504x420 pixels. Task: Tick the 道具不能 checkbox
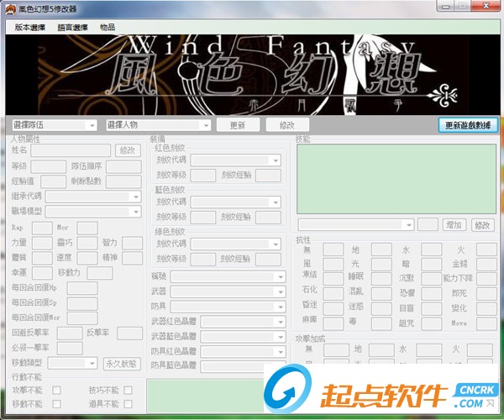click(x=128, y=404)
